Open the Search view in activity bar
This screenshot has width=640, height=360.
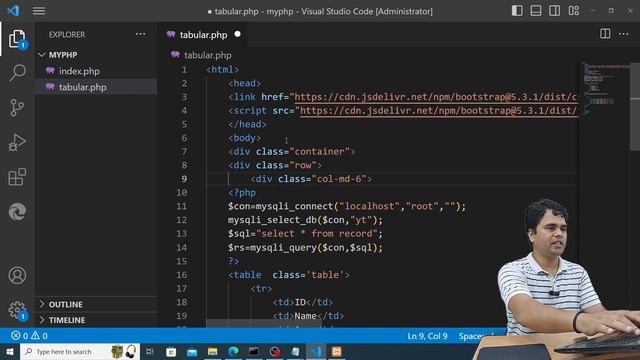click(x=17, y=73)
